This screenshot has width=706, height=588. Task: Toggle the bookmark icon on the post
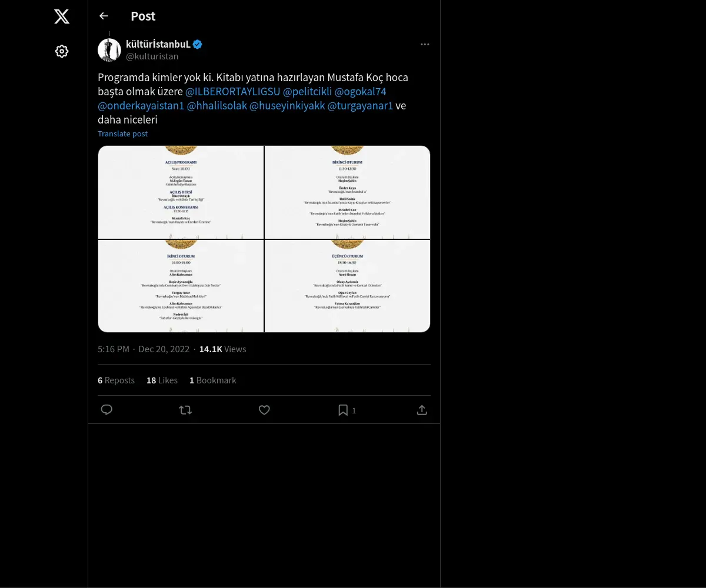click(x=343, y=410)
